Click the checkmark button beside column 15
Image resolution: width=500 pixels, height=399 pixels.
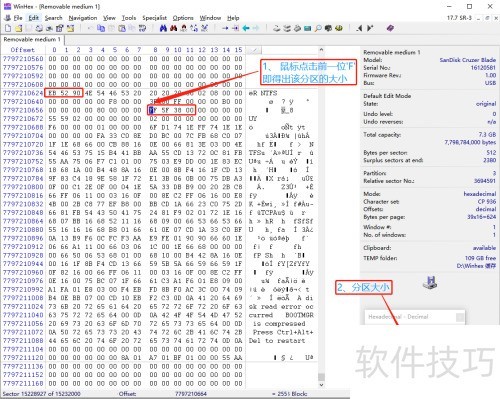click(x=253, y=50)
